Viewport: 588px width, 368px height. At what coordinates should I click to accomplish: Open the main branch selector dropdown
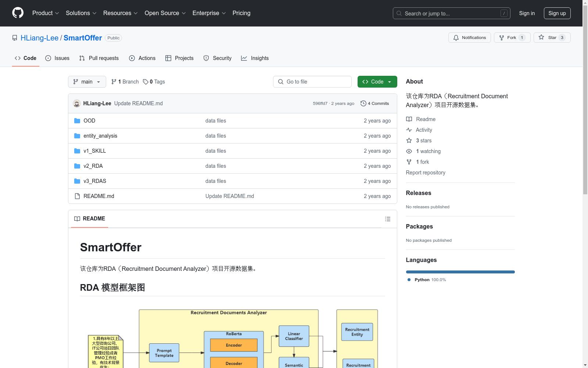87,82
